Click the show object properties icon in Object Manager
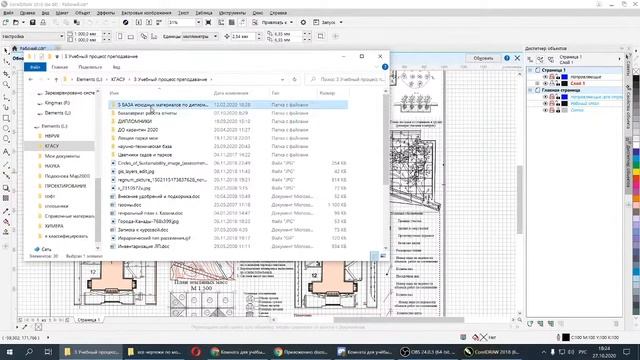This screenshot has height=360, width=640. coord(530,59)
